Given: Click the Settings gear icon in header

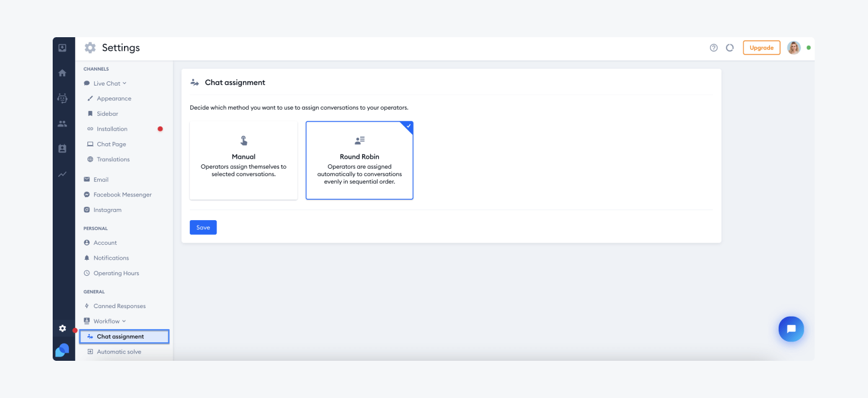Looking at the screenshot, I should (x=91, y=48).
